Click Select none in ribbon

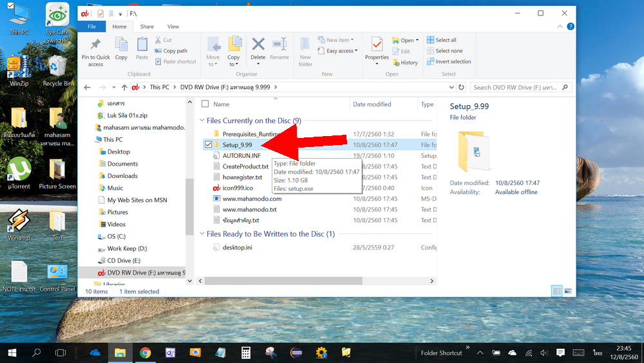point(445,50)
